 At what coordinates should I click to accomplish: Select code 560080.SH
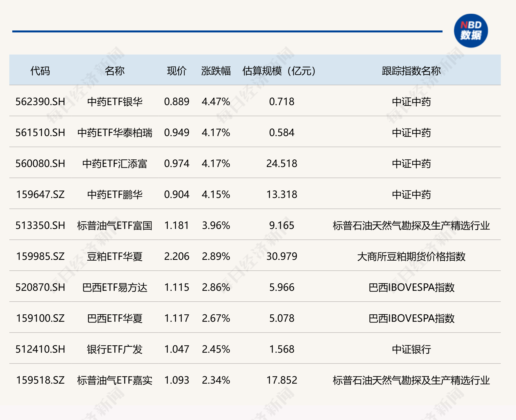pyautogui.click(x=40, y=164)
